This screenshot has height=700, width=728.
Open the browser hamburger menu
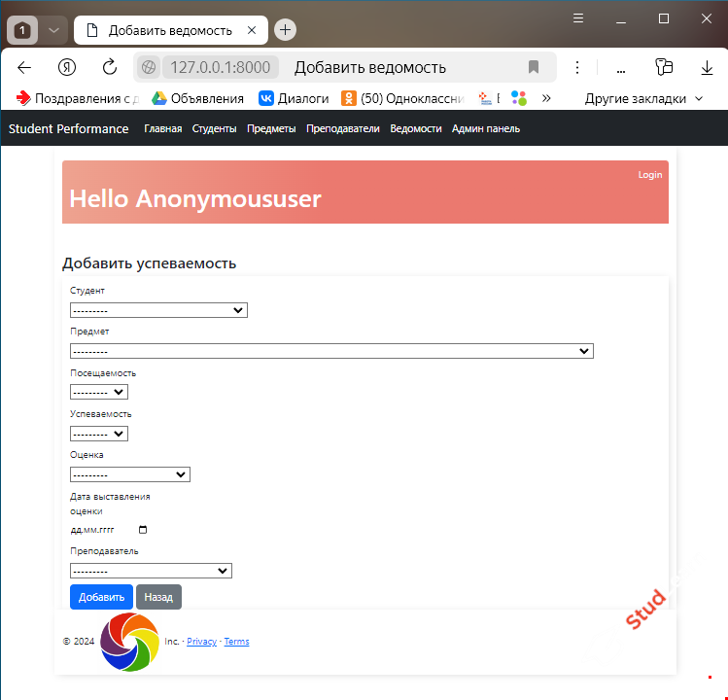tap(578, 18)
